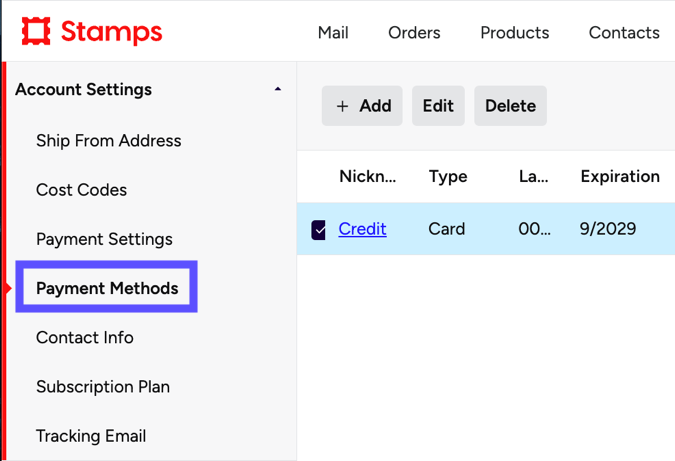This screenshot has height=461, width=675.
Task: Select Payment Methods in sidebar
Action: point(107,287)
